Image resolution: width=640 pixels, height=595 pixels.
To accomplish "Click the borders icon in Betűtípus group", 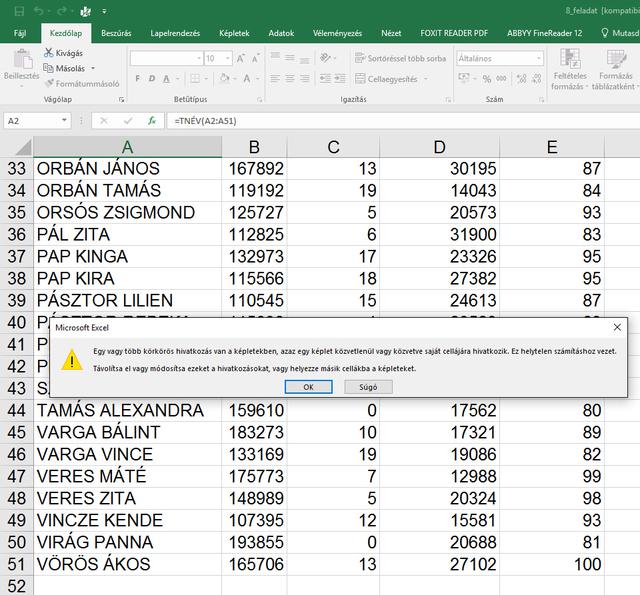I will point(195,78).
